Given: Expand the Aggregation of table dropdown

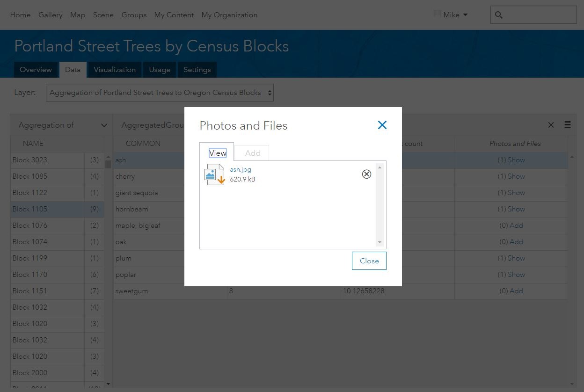Looking at the screenshot, I should (104, 125).
